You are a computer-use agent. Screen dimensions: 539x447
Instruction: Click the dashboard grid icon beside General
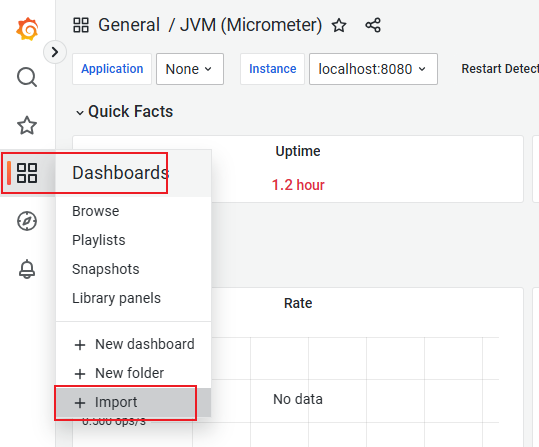81,25
